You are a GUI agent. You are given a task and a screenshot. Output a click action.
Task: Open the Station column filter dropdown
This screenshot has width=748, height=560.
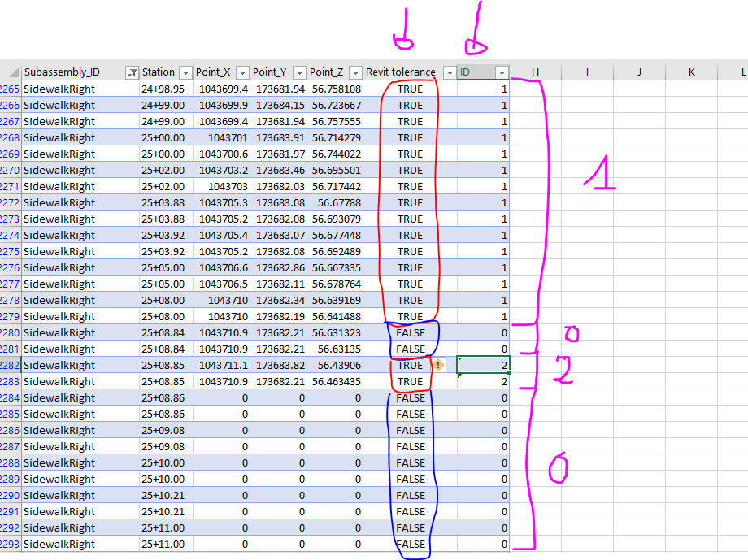point(185,72)
